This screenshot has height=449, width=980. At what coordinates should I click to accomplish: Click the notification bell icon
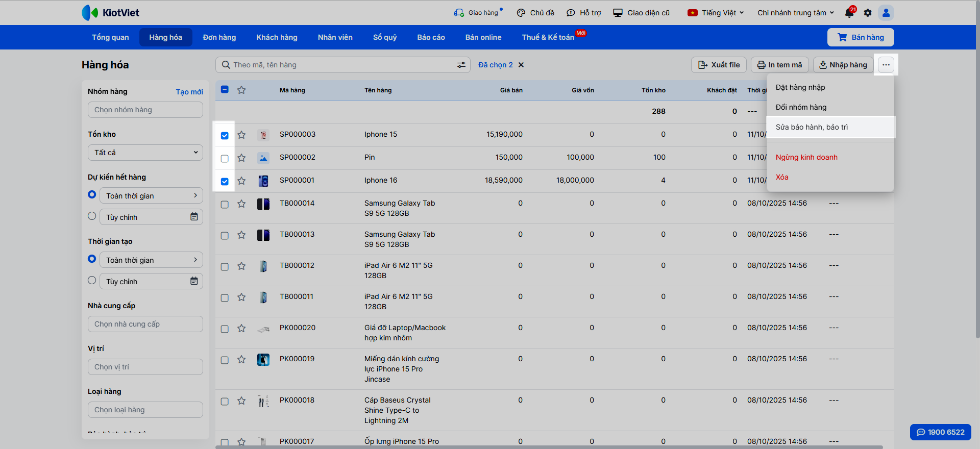849,13
